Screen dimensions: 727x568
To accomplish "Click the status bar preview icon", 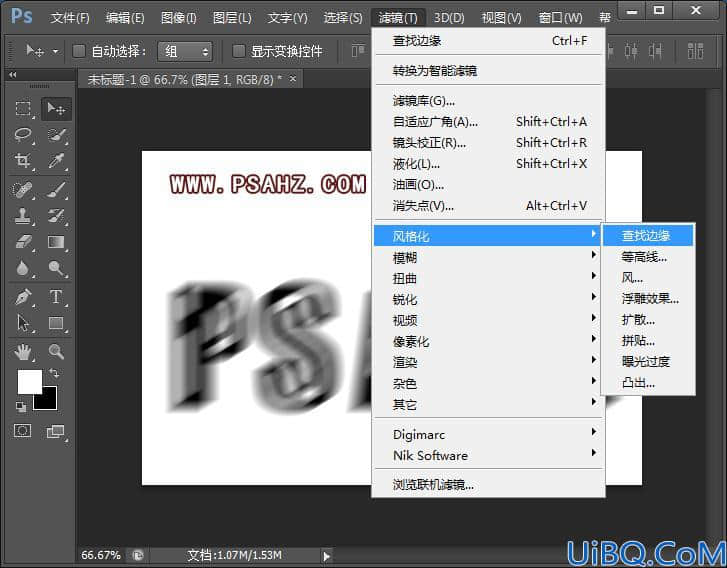I will point(138,555).
